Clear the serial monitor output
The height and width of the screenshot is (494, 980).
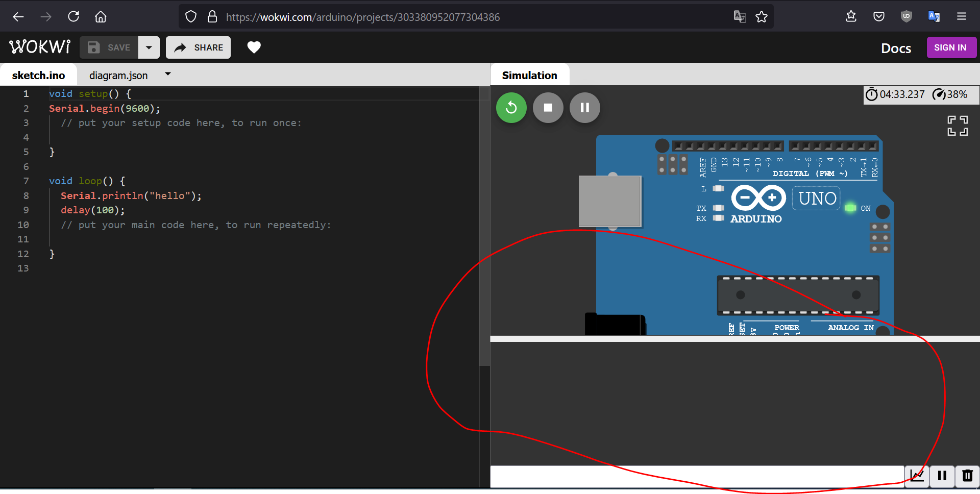(x=967, y=476)
